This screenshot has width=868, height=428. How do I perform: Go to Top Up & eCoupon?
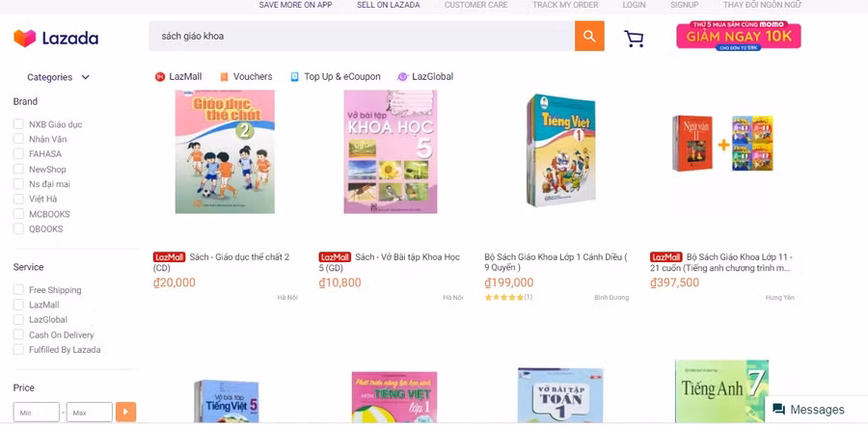(335, 77)
